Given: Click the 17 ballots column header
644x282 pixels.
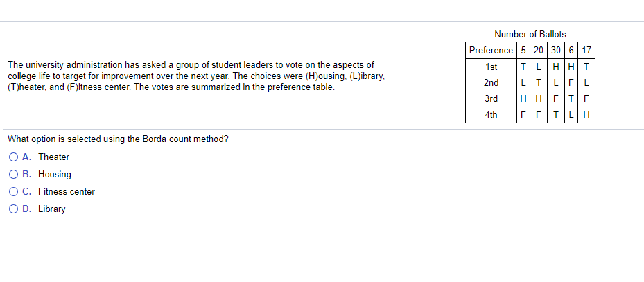Looking at the screenshot, I should tap(586, 50).
